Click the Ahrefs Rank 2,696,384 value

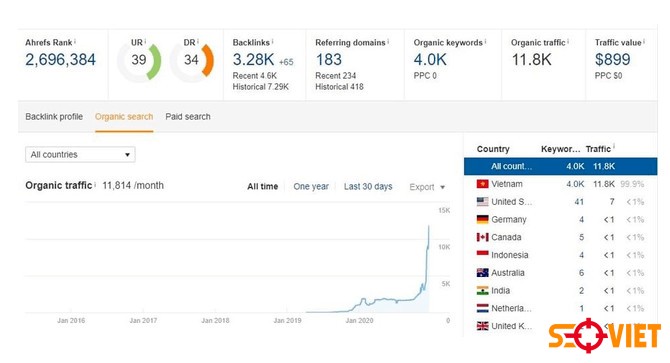point(60,59)
